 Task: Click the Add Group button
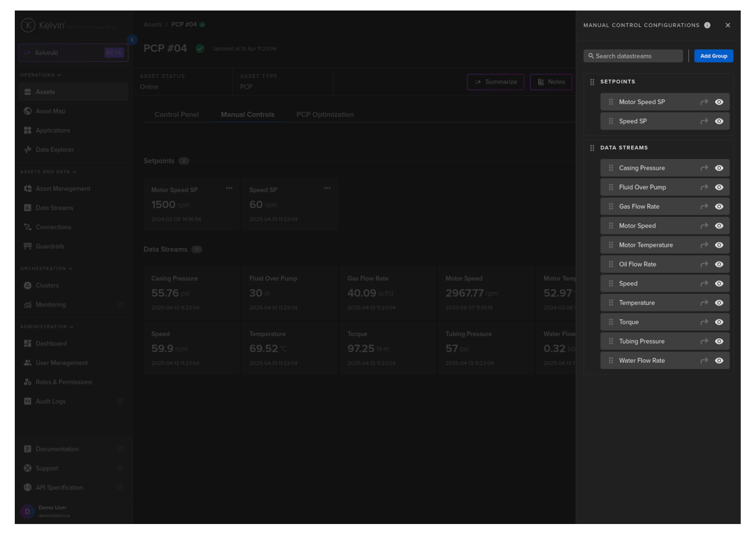pos(713,56)
